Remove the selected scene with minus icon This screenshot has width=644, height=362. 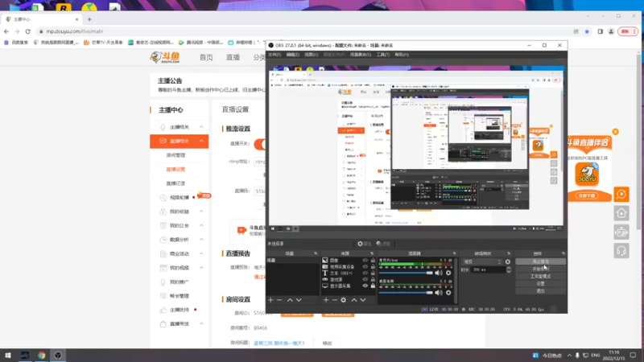click(x=279, y=300)
